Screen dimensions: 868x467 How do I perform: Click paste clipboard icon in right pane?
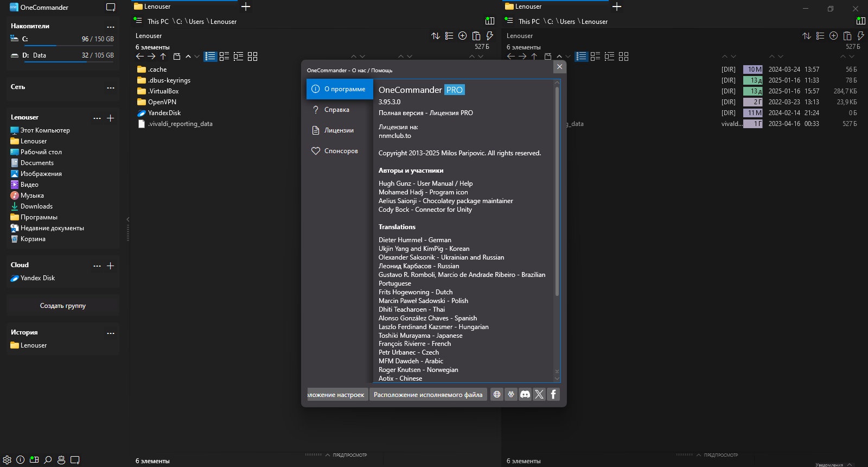(x=847, y=36)
